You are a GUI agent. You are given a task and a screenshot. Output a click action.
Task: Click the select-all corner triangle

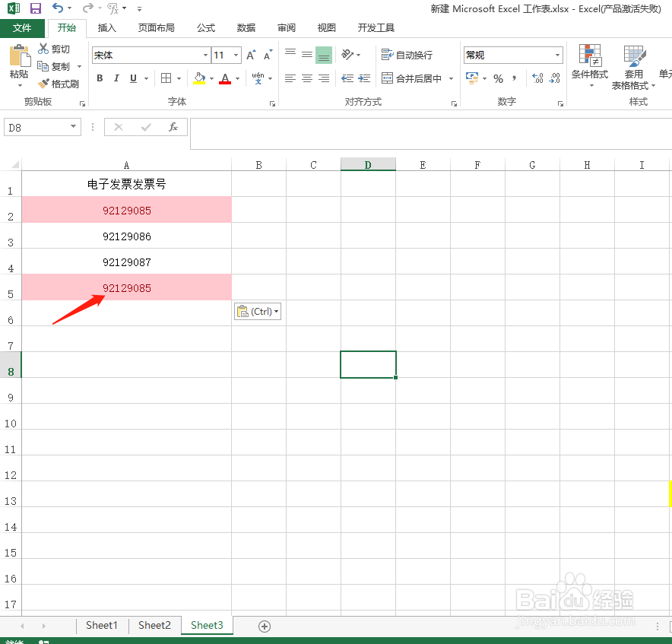[15, 165]
